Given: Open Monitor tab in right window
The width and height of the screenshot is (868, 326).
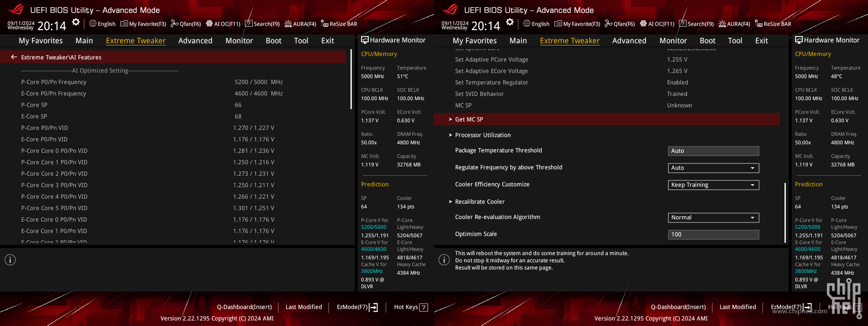Looking at the screenshot, I should click(673, 41).
